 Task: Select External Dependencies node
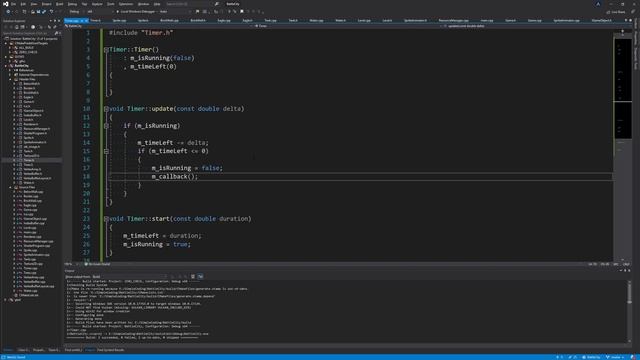(x=34, y=75)
